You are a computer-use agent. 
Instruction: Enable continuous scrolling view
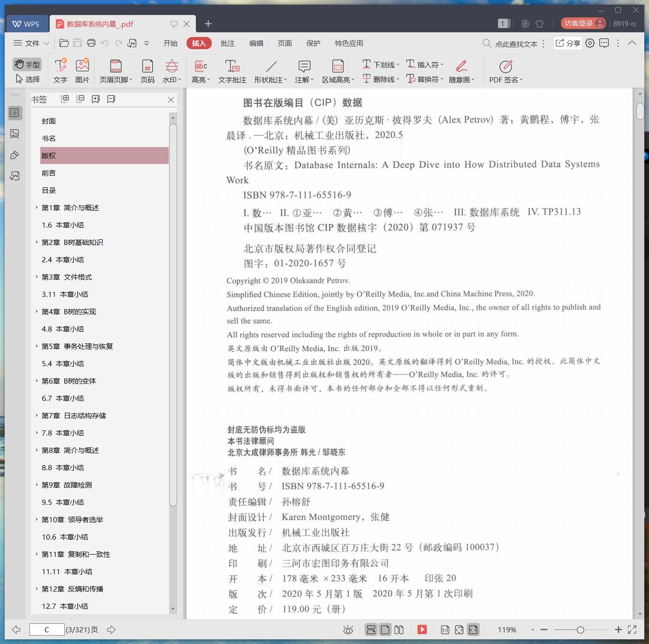371,629
